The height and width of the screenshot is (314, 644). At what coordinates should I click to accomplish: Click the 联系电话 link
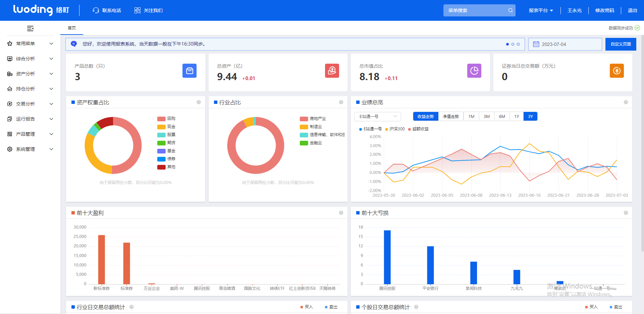pyautogui.click(x=111, y=10)
